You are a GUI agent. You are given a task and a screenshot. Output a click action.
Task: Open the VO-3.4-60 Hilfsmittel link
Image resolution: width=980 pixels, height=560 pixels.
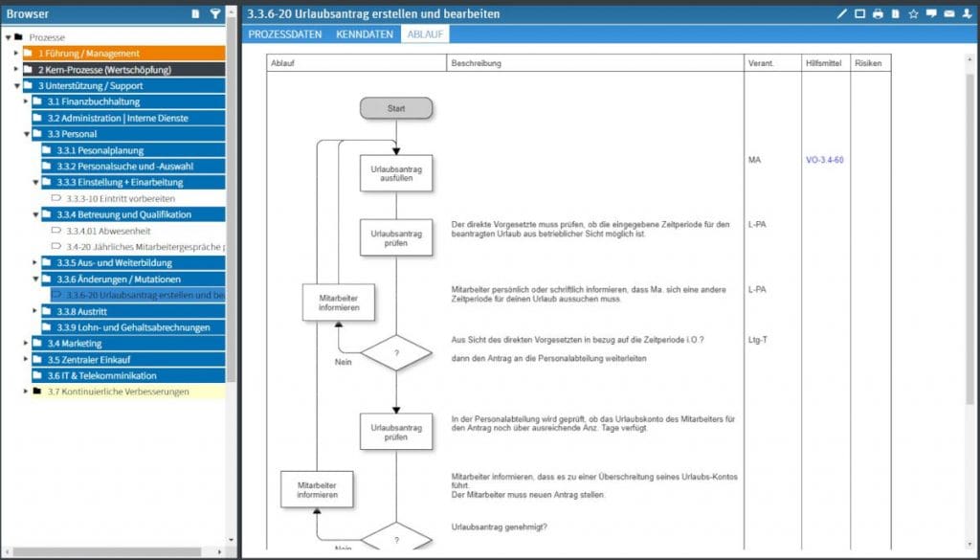[824, 160]
